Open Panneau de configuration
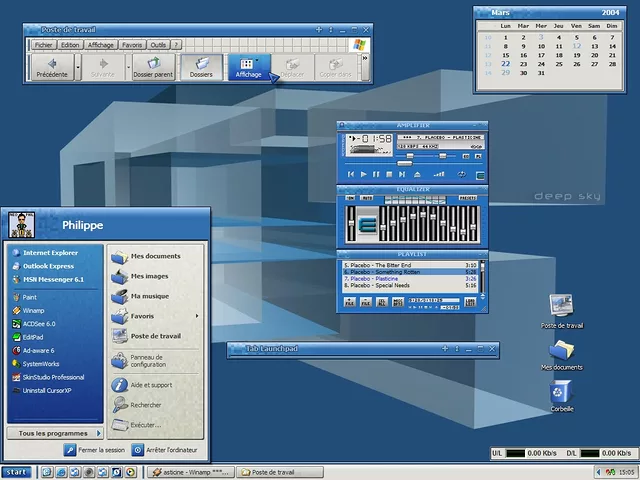This screenshot has width=640, height=480. pyautogui.click(x=145, y=361)
